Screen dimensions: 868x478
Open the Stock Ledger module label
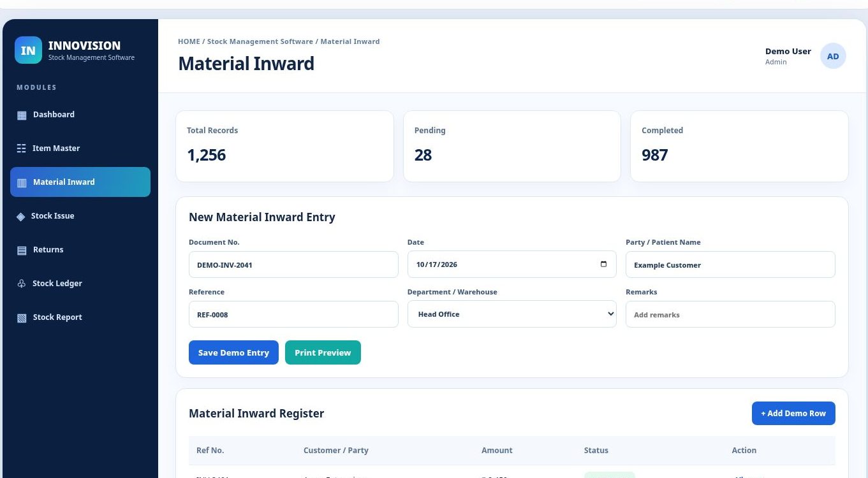point(57,284)
